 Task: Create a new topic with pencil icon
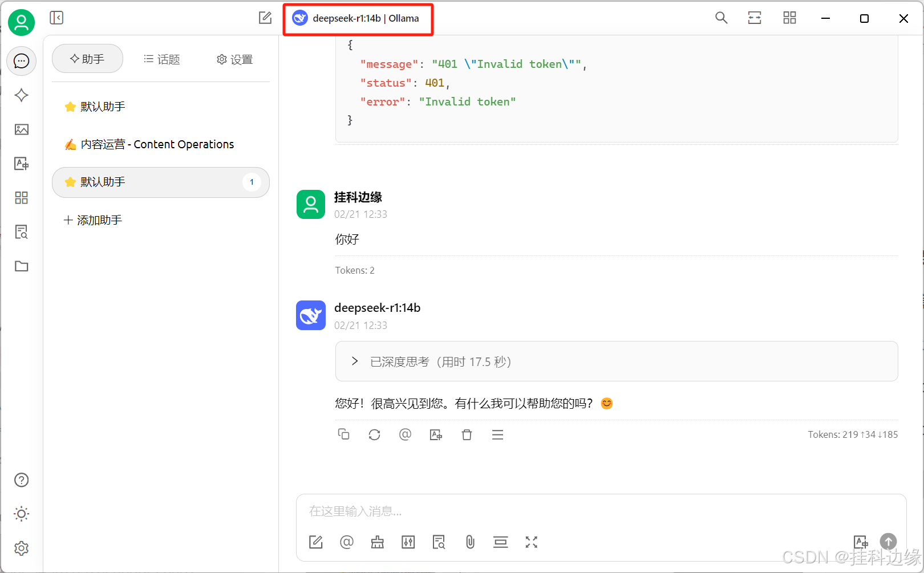[x=265, y=18]
